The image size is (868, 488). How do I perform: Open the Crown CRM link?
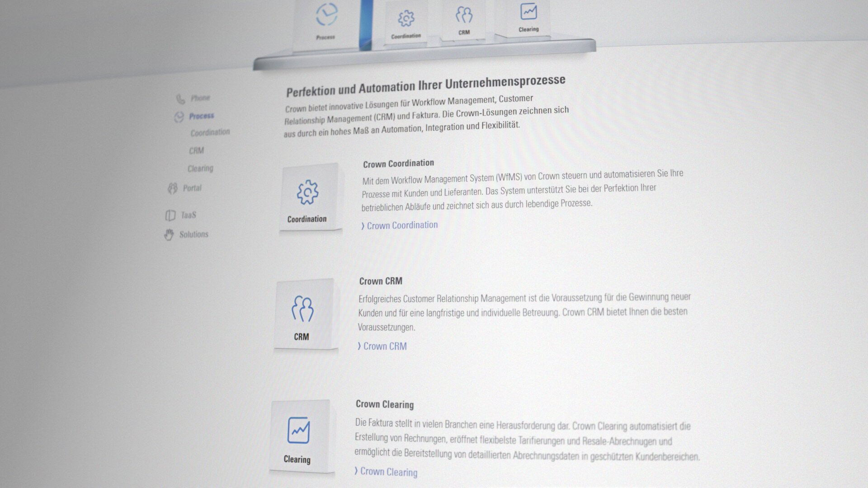click(x=382, y=346)
